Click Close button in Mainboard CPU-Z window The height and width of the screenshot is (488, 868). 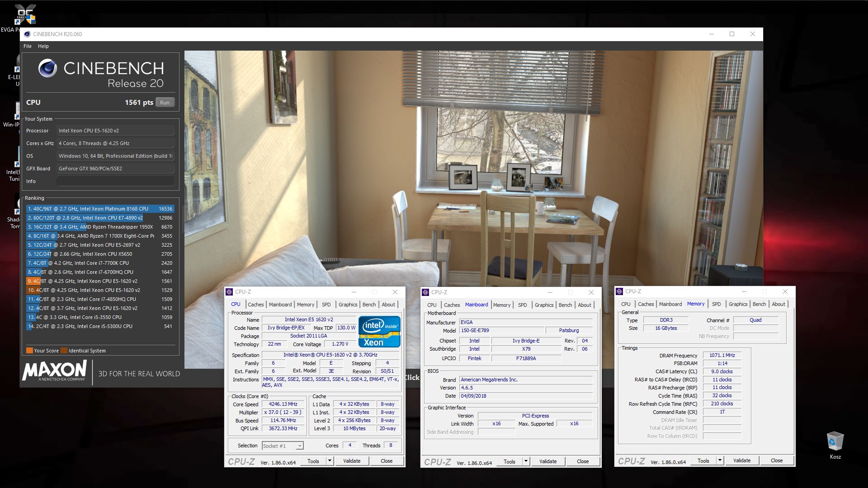point(583,461)
